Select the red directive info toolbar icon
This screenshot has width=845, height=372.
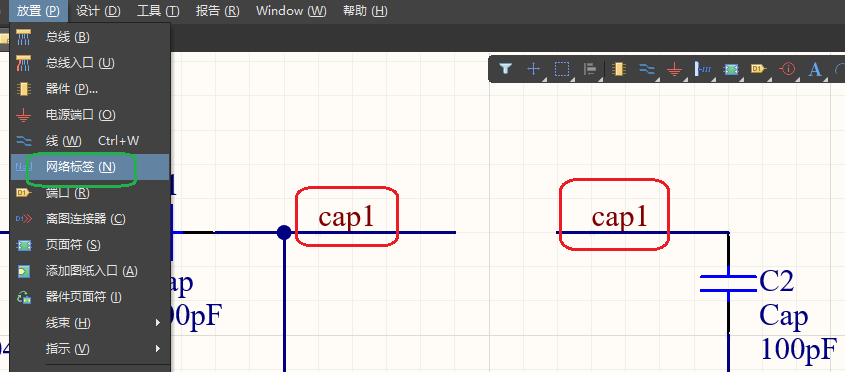coord(787,69)
